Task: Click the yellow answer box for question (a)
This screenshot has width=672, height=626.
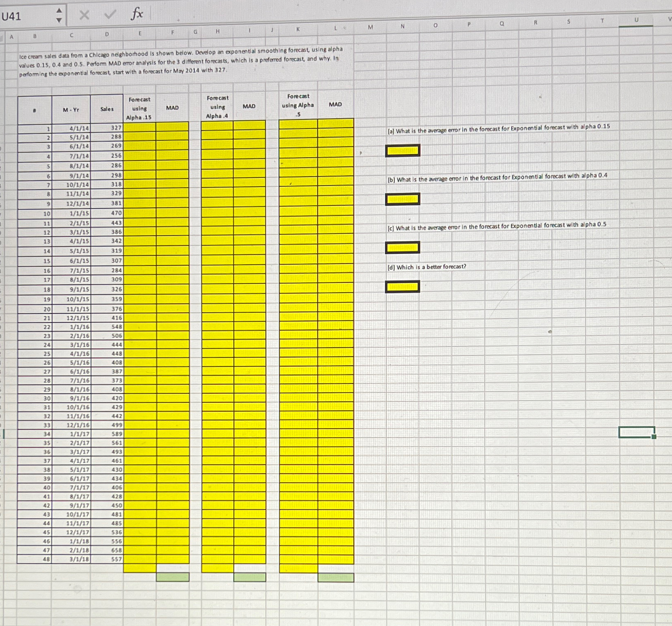Action: [403, 151]
